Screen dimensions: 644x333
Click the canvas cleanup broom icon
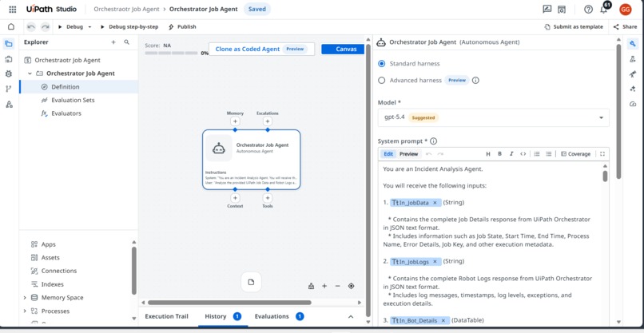point(312,286)
